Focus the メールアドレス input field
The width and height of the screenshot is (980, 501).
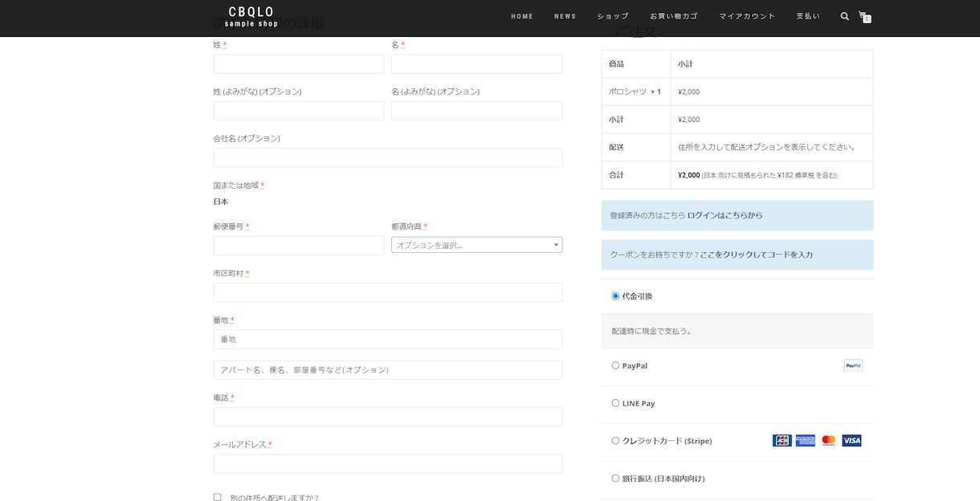click(388, 463)
